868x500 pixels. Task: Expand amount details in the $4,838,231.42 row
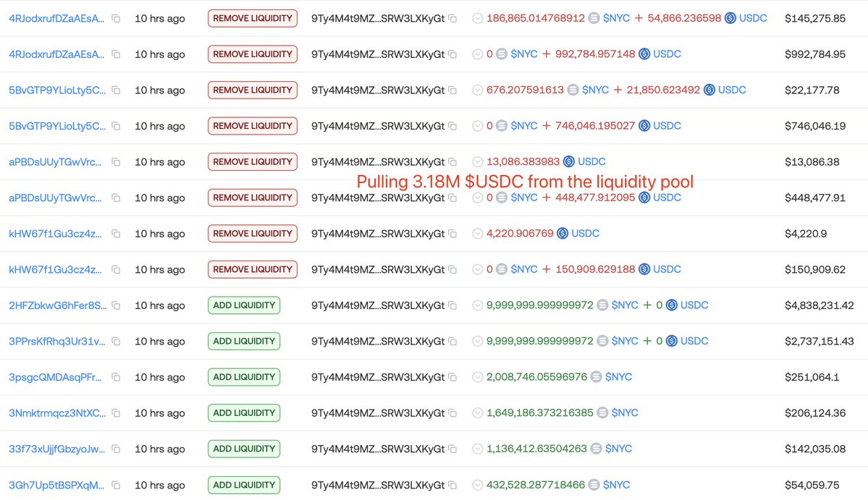477,305
